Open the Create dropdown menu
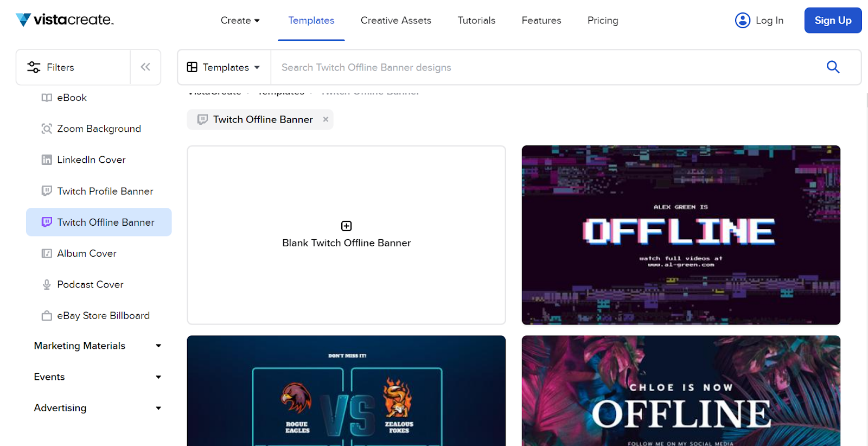This screenshot has width=868, height=446. pos(240,21)
